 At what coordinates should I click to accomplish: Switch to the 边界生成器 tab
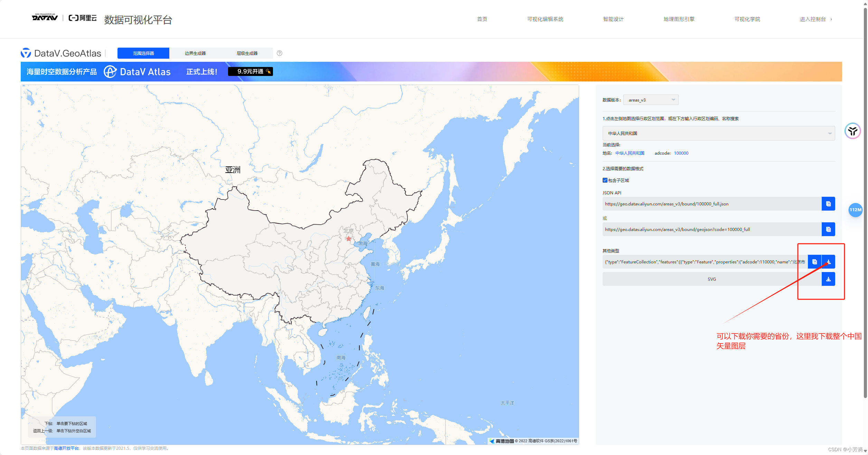coord(195,53)
